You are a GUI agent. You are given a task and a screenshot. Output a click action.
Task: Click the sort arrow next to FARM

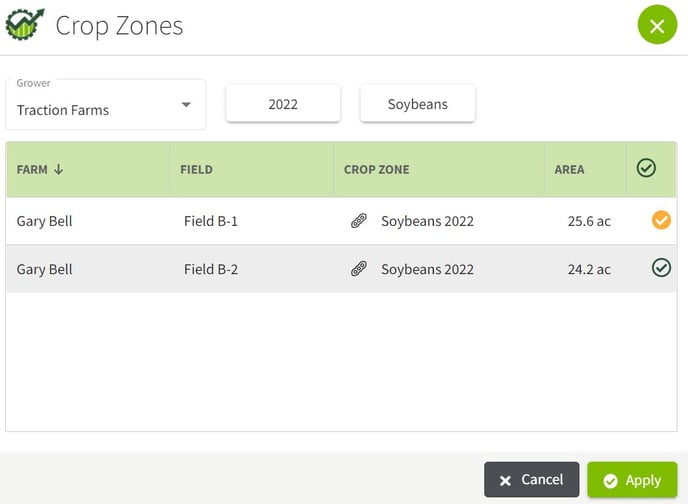(58, 169)
